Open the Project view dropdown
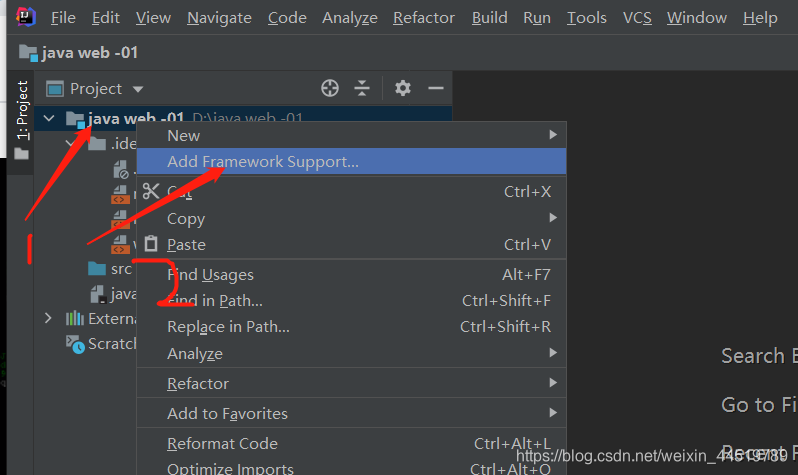 (95, 89)
